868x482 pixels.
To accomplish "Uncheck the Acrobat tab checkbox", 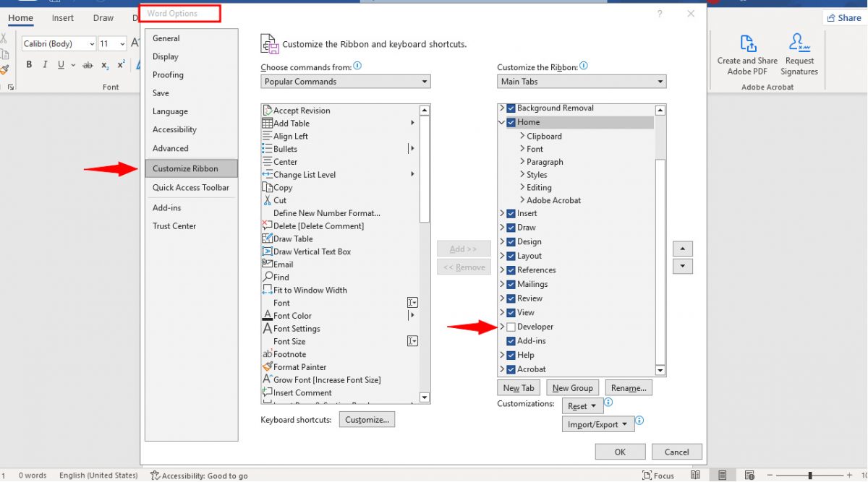I will pyautogui.click(x=511, y=369).
